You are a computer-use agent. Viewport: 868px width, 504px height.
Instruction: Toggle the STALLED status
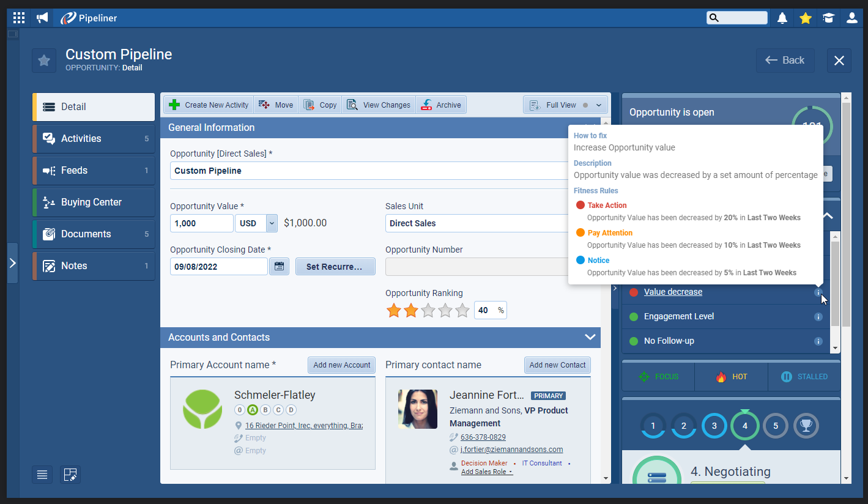click(804, 377)
